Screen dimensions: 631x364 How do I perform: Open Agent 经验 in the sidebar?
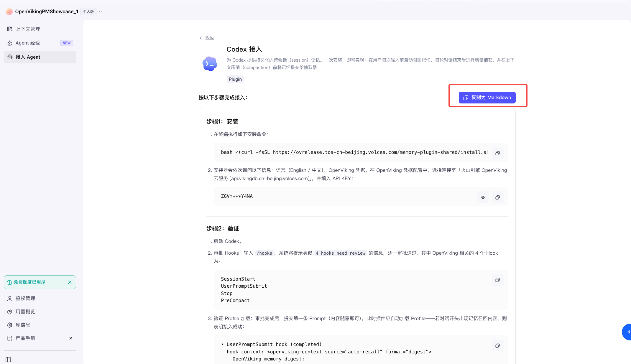point(40,43)
